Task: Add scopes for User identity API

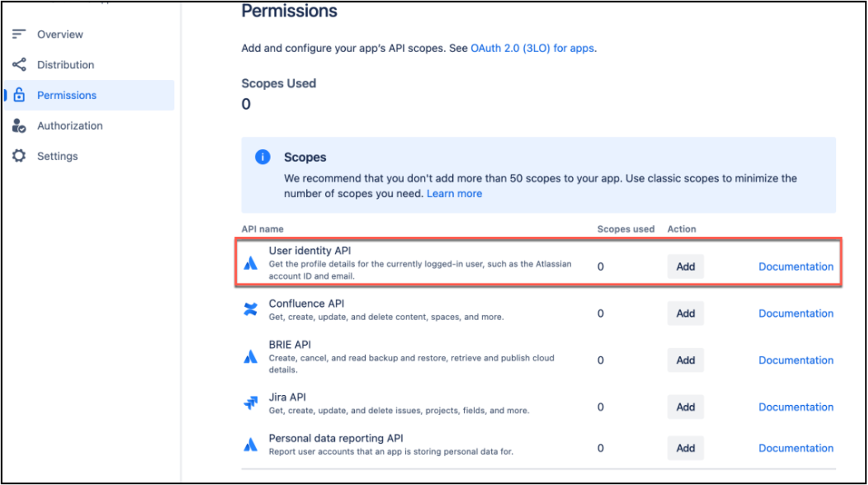Action: point(685,266)
